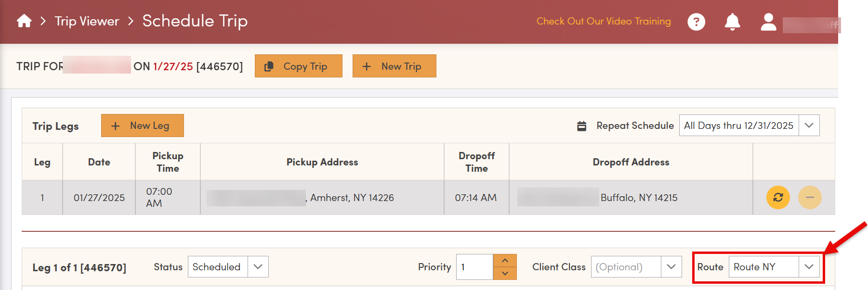Click the Copy Trip button
Image resolution: width=868 pixels, height=290 pixels.
coord(299,66)
